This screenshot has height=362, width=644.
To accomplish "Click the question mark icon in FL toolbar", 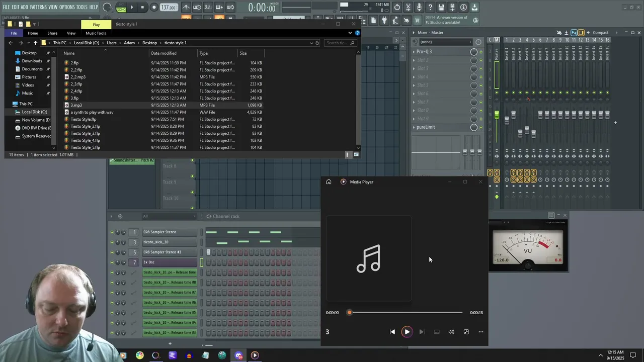I will 430,7.
